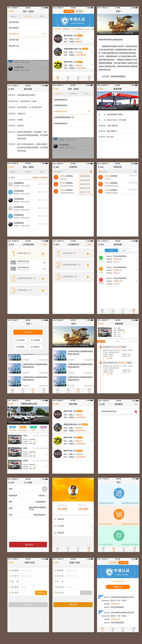Switch to 已结束 in 竞标结果 segmented toggle
142x644 pixels.
coord(124,250)
